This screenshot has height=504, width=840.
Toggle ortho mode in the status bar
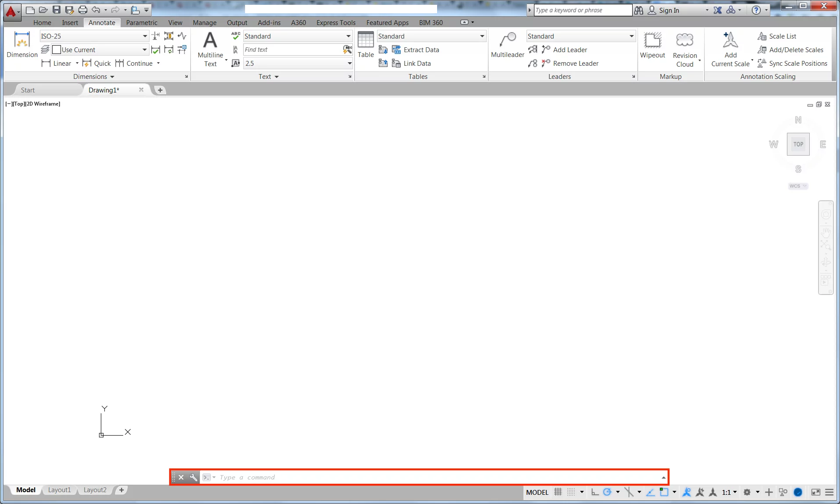tap(594, 492)
